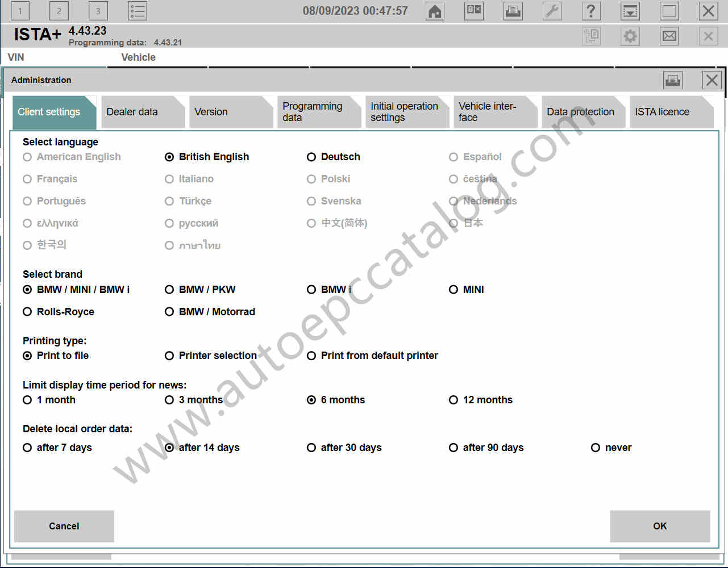
Task: Select Türkçe language option
Action: (188, 201)
